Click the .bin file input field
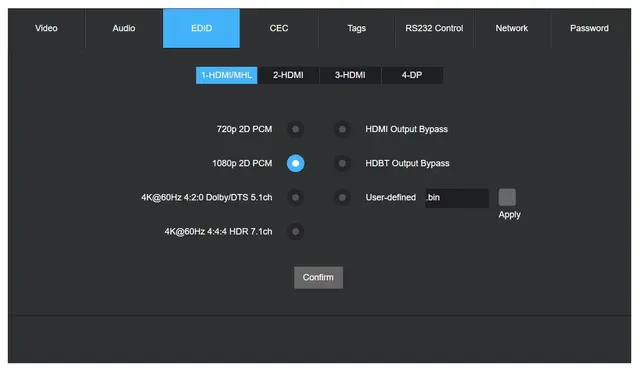This screenshot has height=371, width=640. [x=457, y=198]
